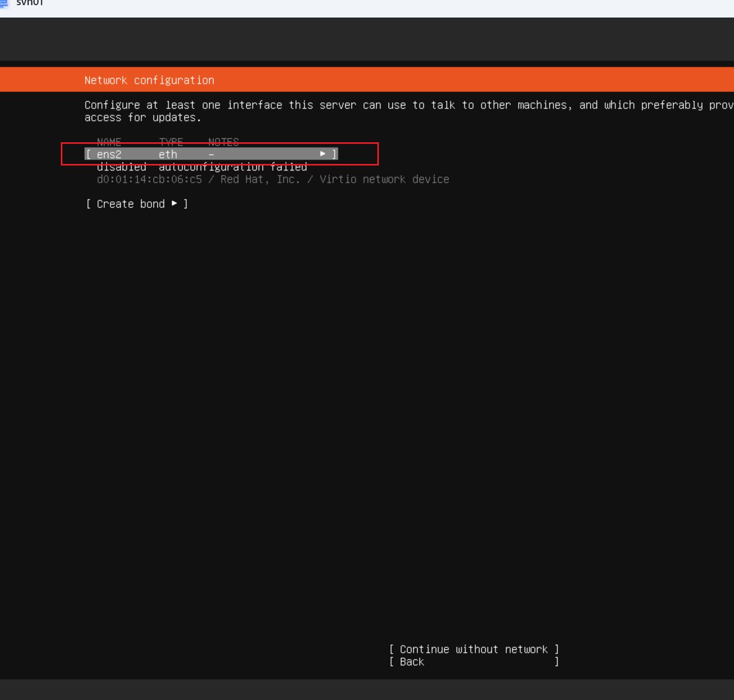The image size is (734, 700).
Task: Click the NAME column header
Action: (109, 142)
